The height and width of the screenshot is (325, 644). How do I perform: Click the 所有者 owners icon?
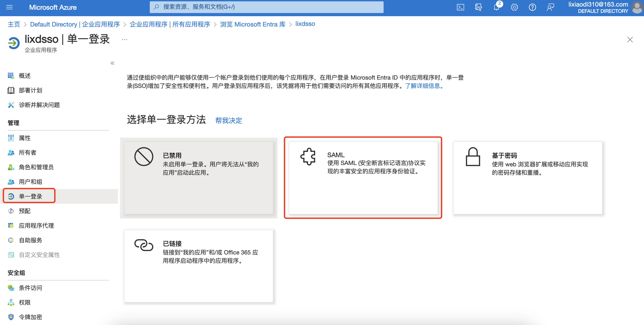point(11,152)
